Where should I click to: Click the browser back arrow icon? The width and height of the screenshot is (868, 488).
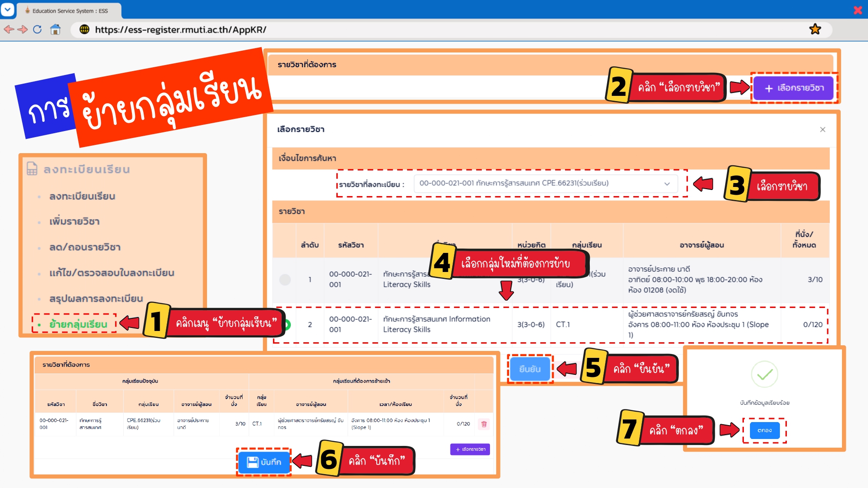[8, 29]
